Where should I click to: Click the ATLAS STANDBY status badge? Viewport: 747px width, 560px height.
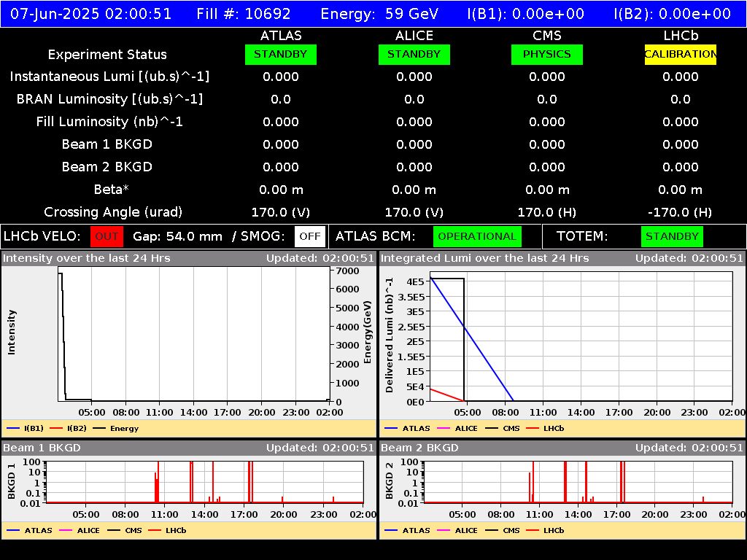[x=281, y=54]
